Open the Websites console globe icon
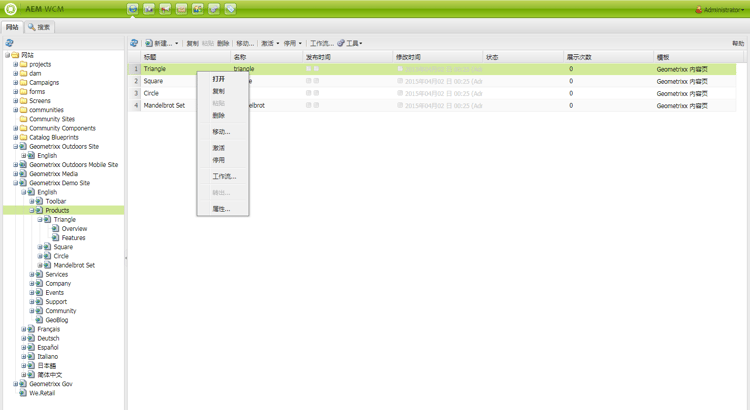Image resolution: width=750 pixels, height=410 pixels. point(133,9)
